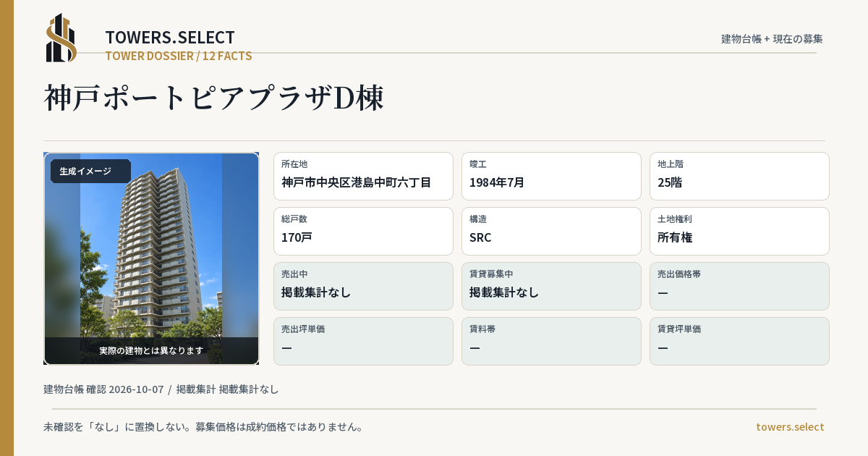Select the 賃貸坪単価 card
The width and height of the screenshot is (868, 456).
pos(739,341)
